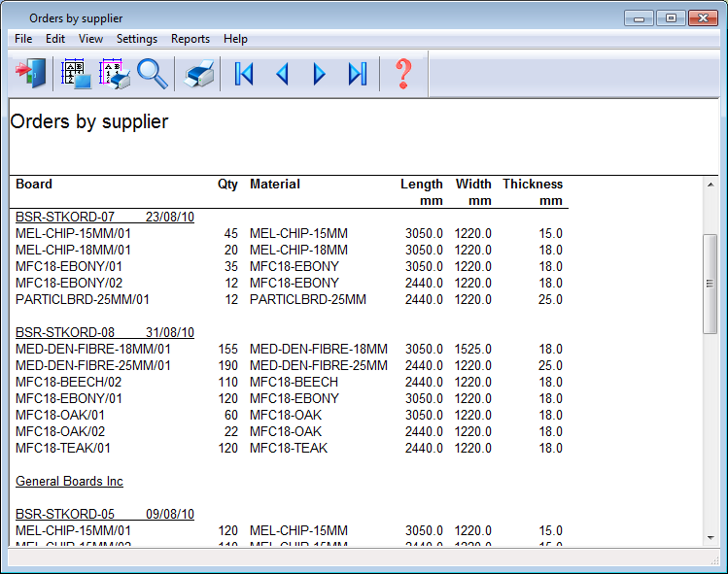The image size is (728, 574).
Task: Minimize the Orders by supplier window
Action: pyautogui.click(x=639, y=18)
